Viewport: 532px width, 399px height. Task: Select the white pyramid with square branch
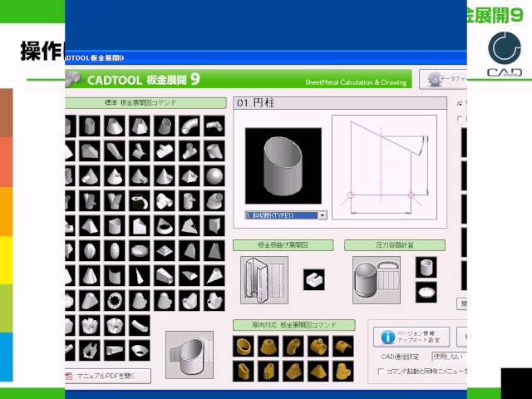click(x=190, y=176)
